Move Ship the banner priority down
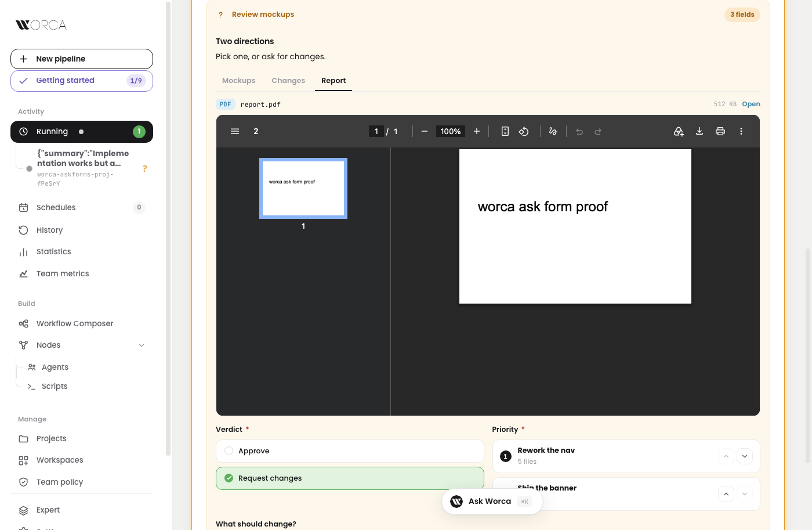 [745, 494]
